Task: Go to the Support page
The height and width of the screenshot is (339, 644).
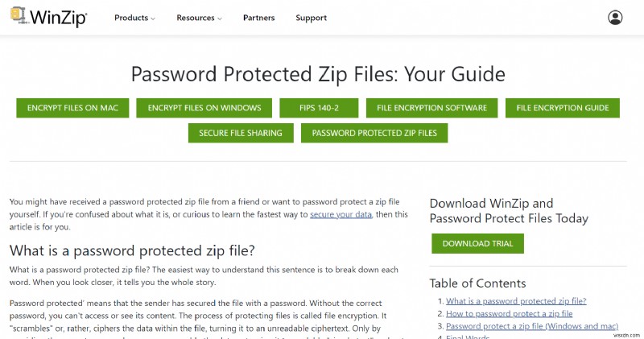Action: point(311,18)
